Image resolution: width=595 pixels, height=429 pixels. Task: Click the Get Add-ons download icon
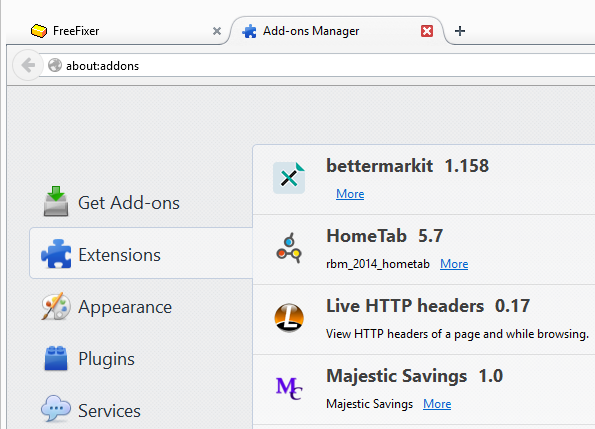(x=56, y=201)
